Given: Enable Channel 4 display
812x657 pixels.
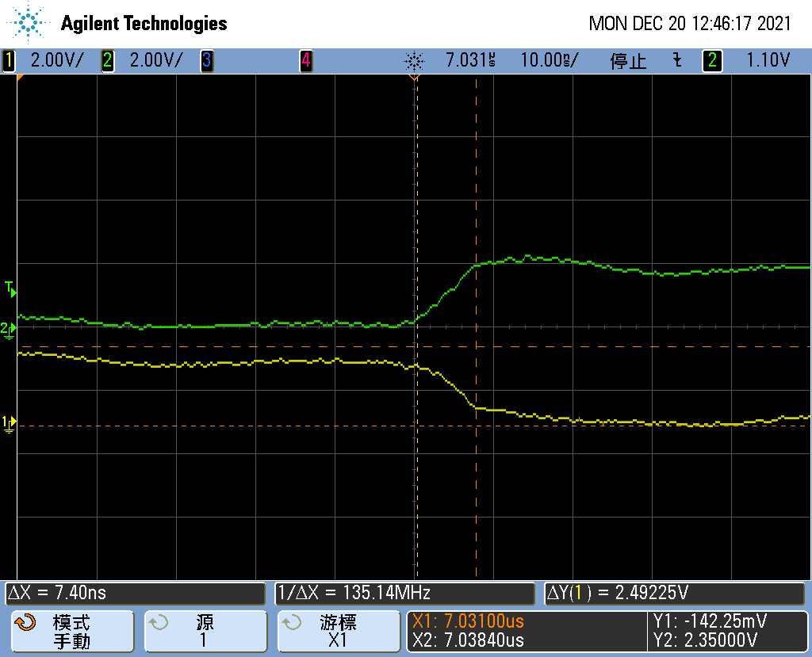Looking at the screenshot, I should click(305, 60).
